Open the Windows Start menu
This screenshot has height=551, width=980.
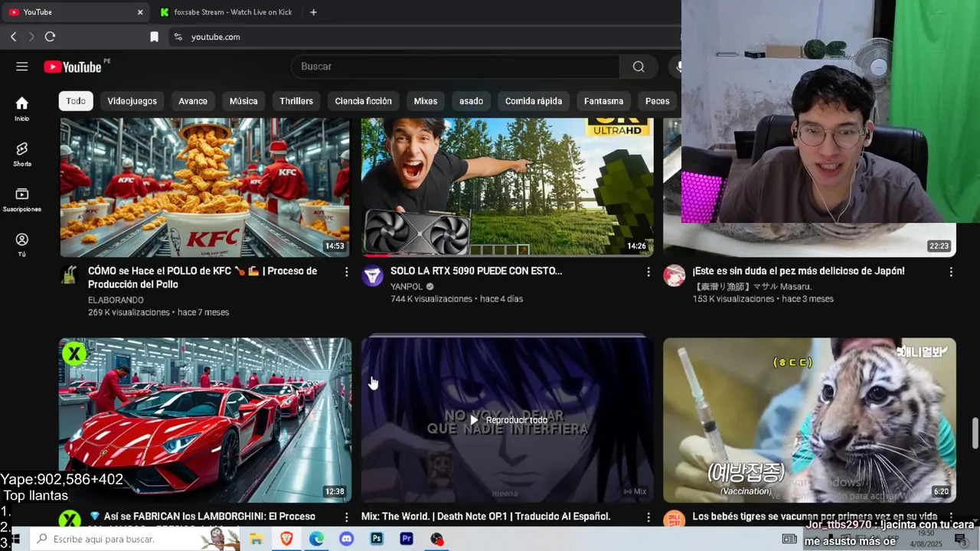(15, 540)
